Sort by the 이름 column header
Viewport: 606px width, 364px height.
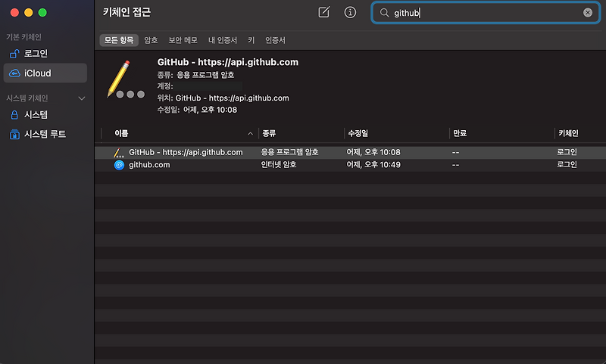pos(180,133)
